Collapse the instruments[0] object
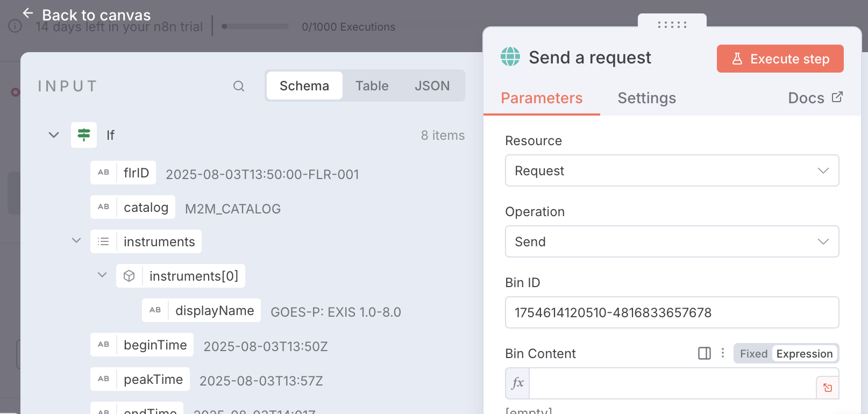Screen dimensions: 868x414 (102, 275)
